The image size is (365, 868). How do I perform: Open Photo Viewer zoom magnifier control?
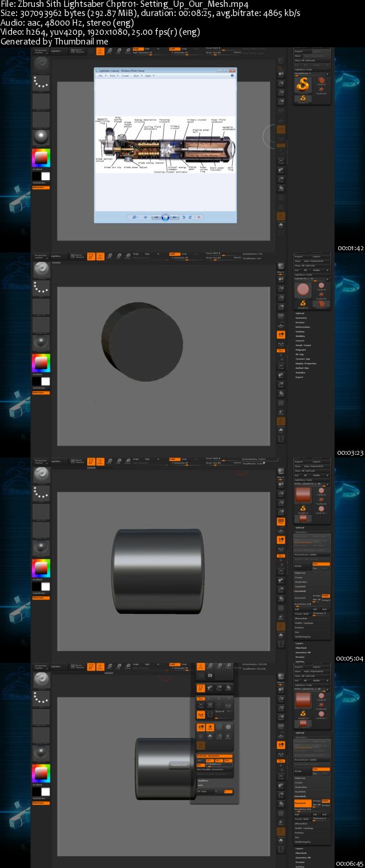(135, 217)
